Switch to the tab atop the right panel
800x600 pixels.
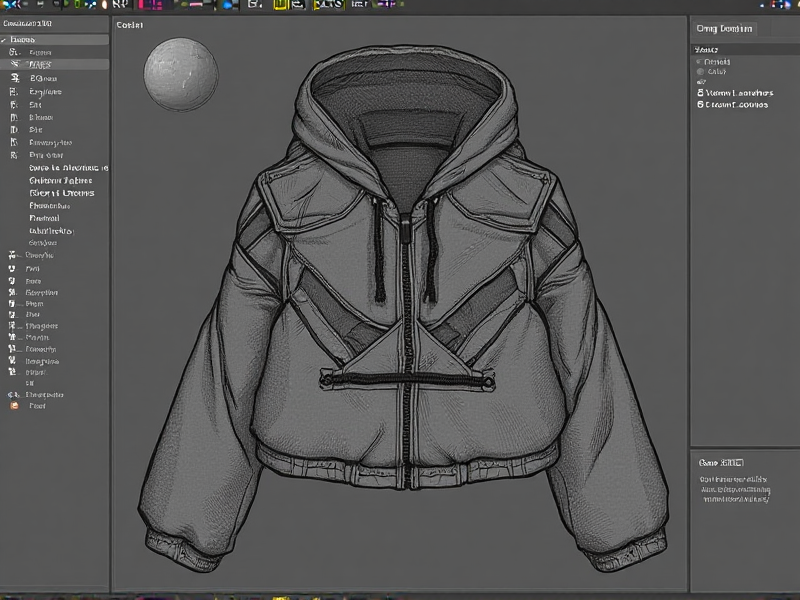[x=724, y=29]
